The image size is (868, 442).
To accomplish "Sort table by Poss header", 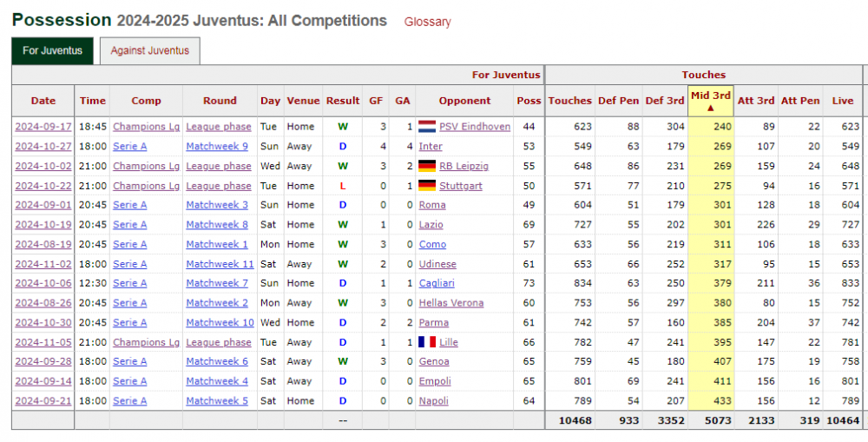I will [x=529, y=101].
